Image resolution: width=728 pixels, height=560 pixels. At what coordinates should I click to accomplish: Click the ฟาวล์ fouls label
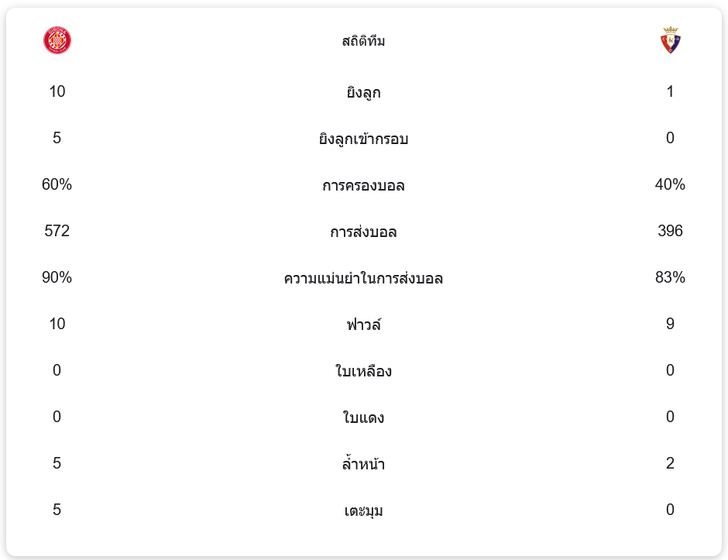pyautogui.click(x=363, y=325)
